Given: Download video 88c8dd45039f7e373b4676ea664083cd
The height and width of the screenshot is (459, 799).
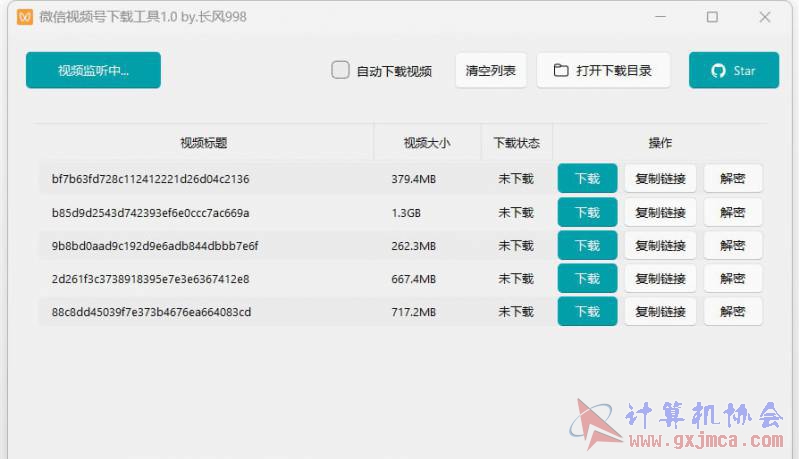Looking at the screenshot, I should [588, 311].
